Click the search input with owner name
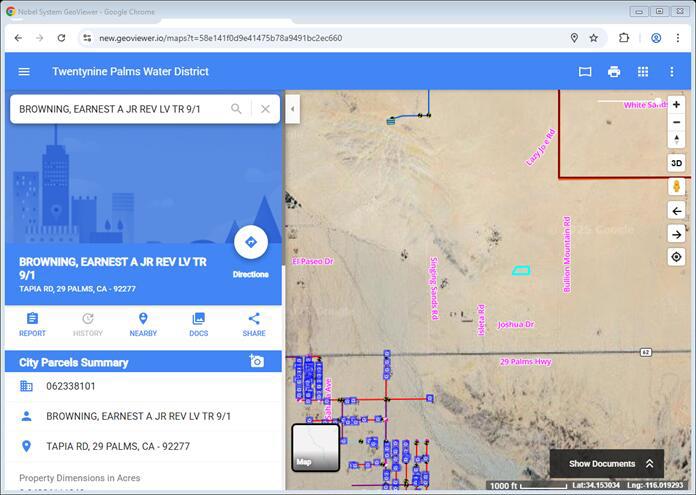Viewport: 696px width, 495px height. click(x=120, y=109)
